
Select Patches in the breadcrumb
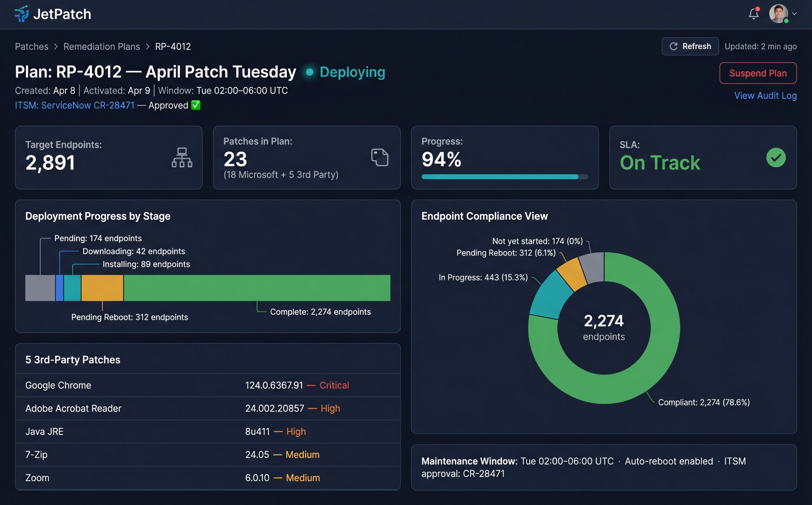coord(31,46)
